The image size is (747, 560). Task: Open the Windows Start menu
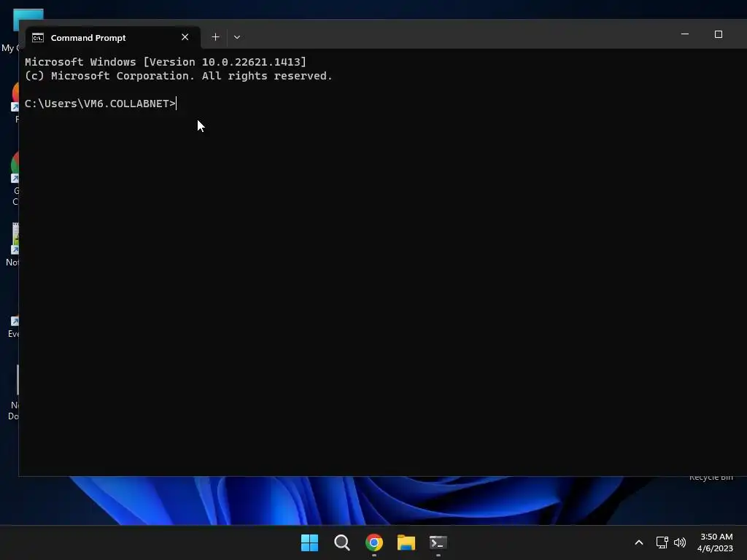click(309, 542)
